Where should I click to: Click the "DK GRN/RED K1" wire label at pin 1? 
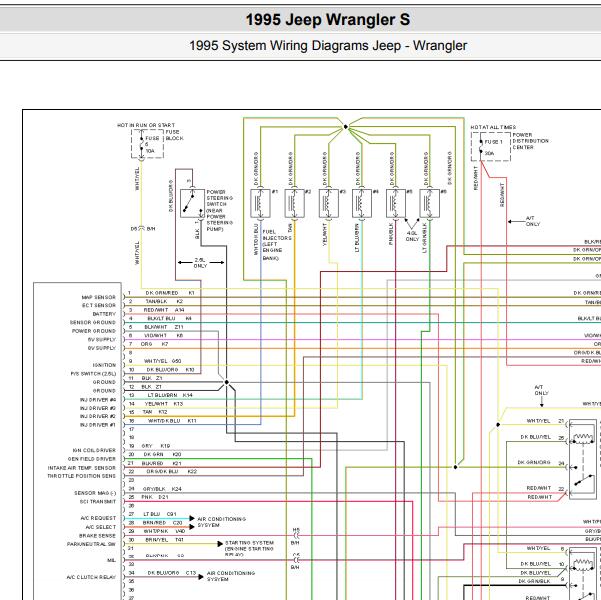point(170,293)
